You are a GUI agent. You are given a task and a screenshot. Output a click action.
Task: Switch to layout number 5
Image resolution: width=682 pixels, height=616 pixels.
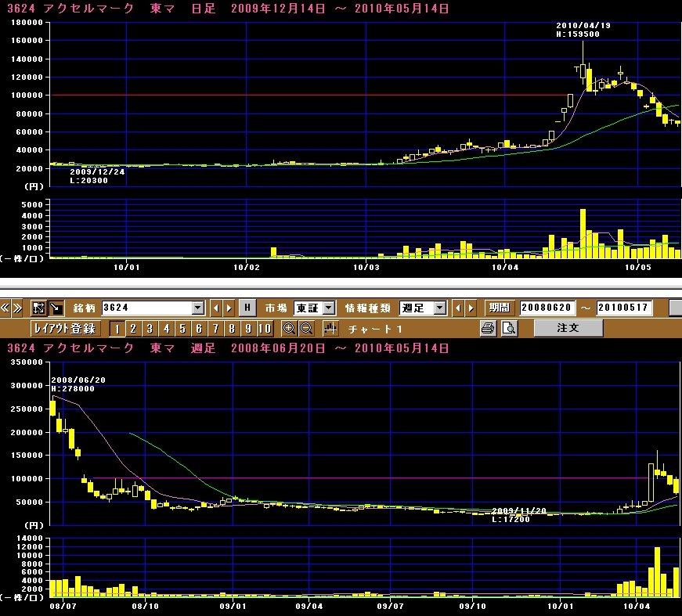coord(182,328)
